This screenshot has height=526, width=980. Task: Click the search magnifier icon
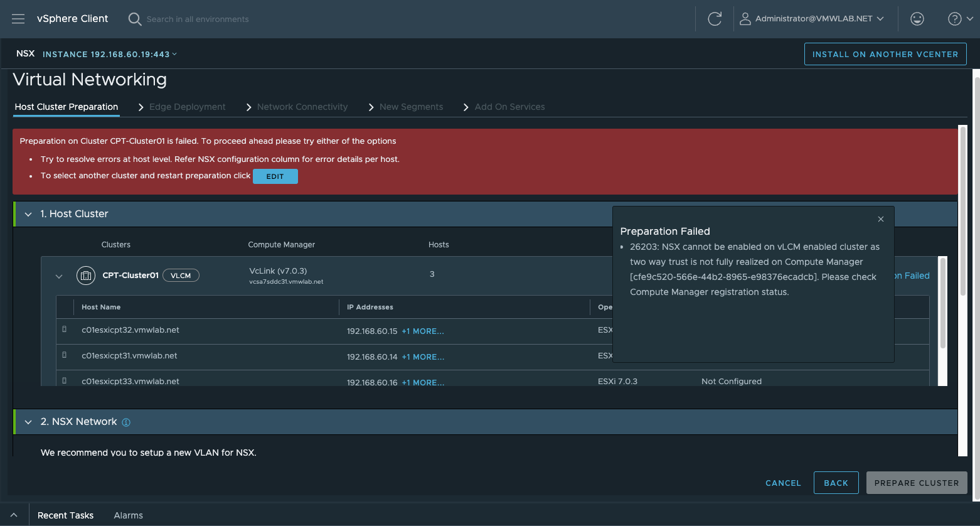tap(134, 19)
